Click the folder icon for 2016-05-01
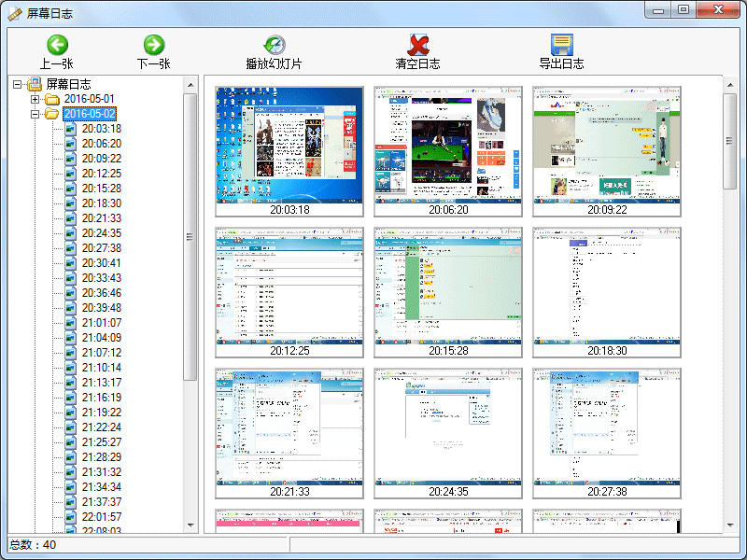This screenshot has width=747, height=560. pyautogui.click(x=52, y=99)
